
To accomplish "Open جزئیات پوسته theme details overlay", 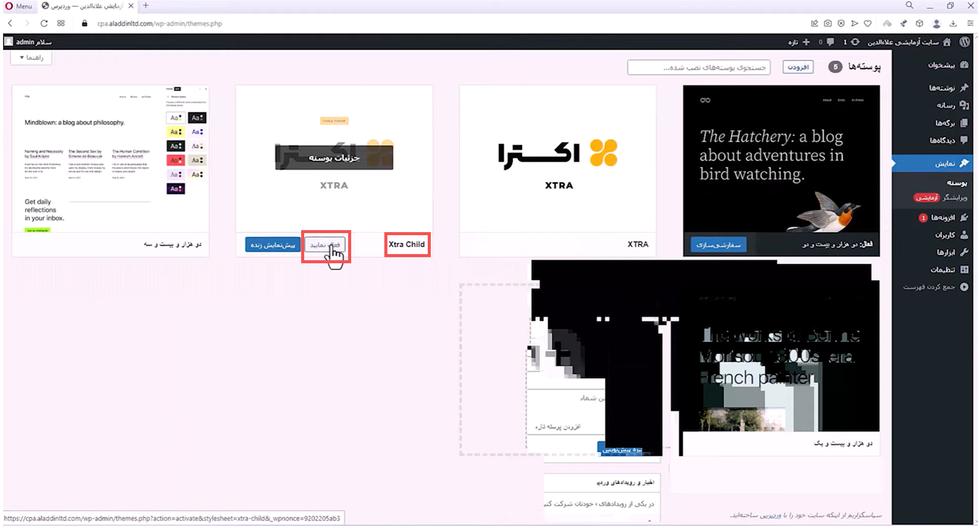I will click(x=334, y=158).
